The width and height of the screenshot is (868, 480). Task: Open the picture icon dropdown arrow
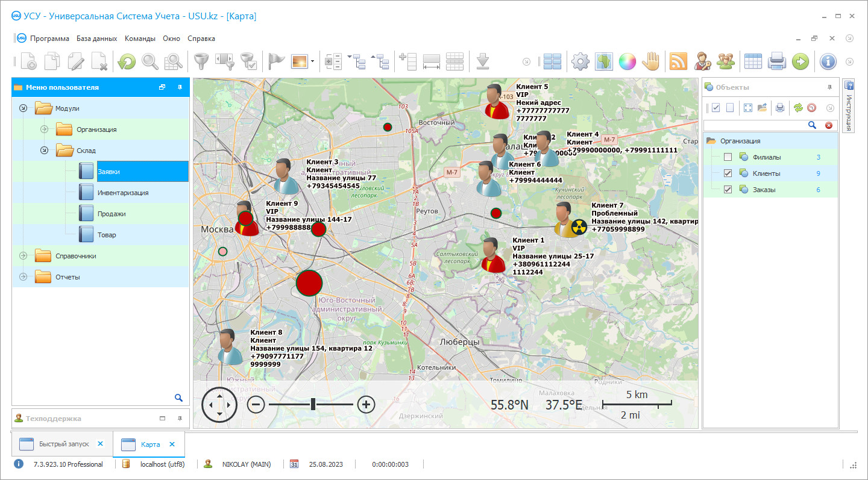(312, 61)
